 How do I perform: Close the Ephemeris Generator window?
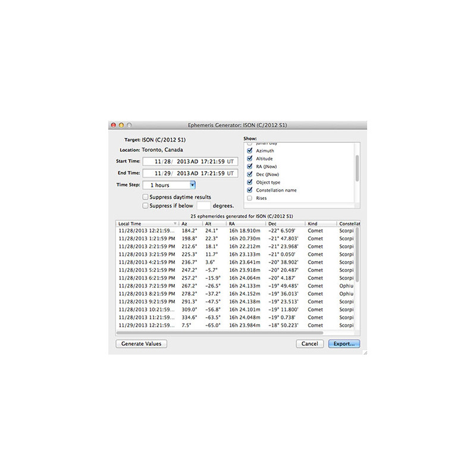(113, 126)
